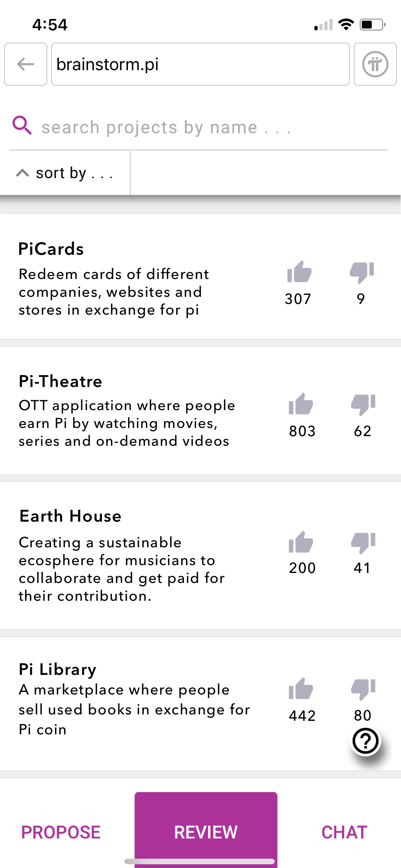Dislike the Earth House project

pyautogui.click(x=363, y=543)
